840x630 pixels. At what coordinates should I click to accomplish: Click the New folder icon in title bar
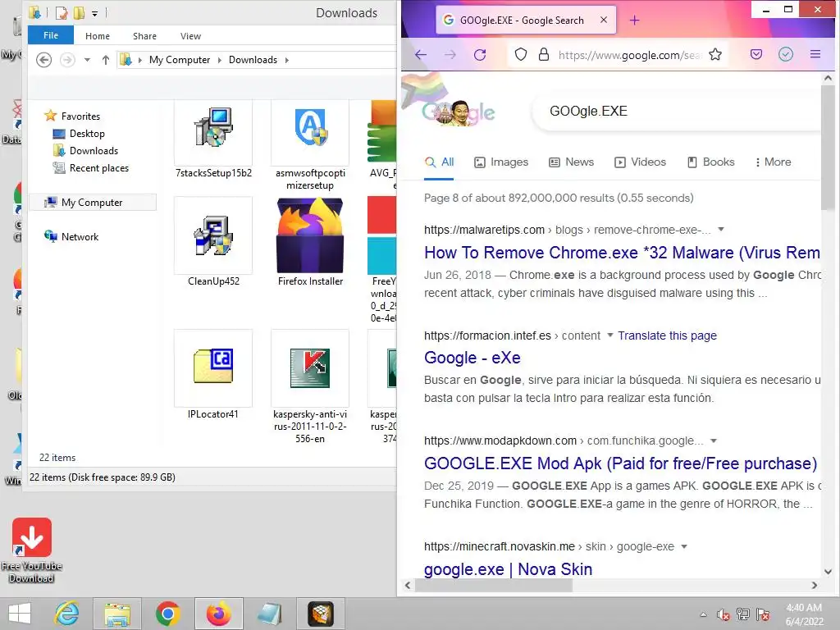point(79,13)
